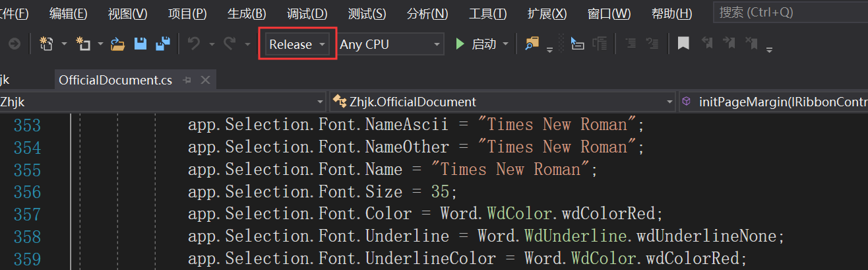Open the Any CPU platform dropdown
868x270 pixels.
click(x=390, y=45)
